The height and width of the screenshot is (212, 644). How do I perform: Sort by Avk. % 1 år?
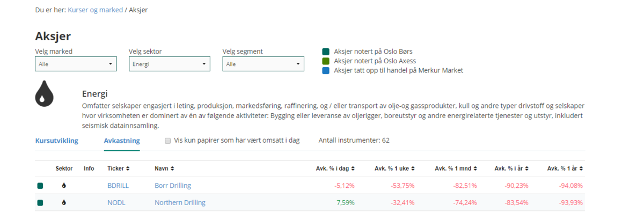[x=566, y=169]
